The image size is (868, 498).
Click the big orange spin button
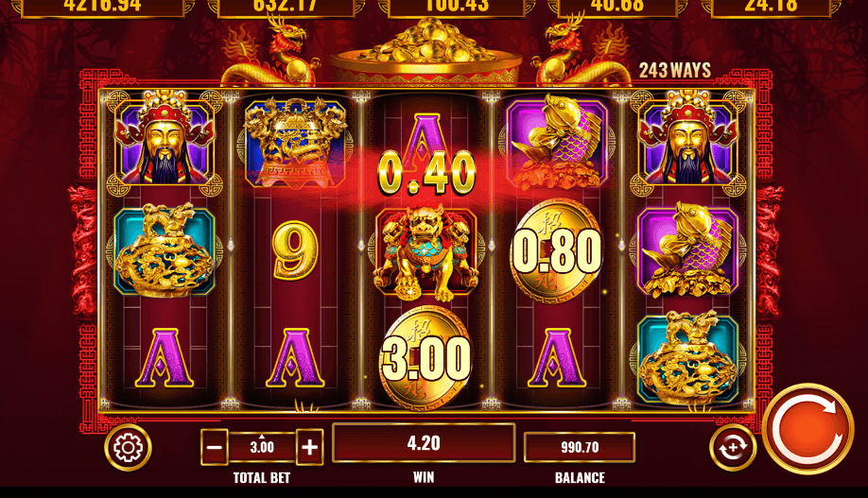click(808, 429)
